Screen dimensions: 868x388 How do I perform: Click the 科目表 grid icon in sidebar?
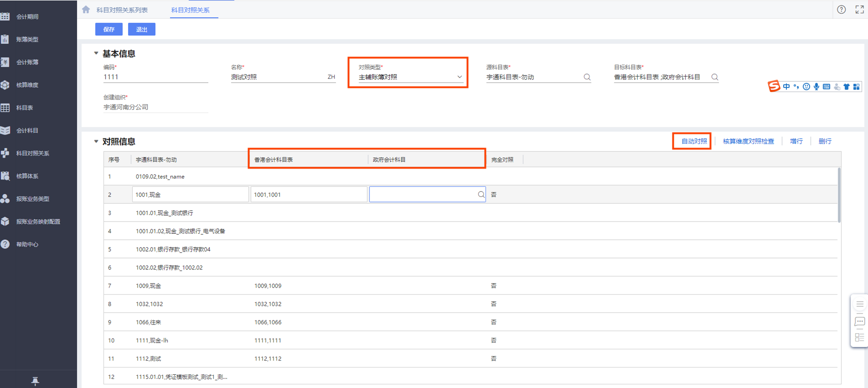click(5, 108)
